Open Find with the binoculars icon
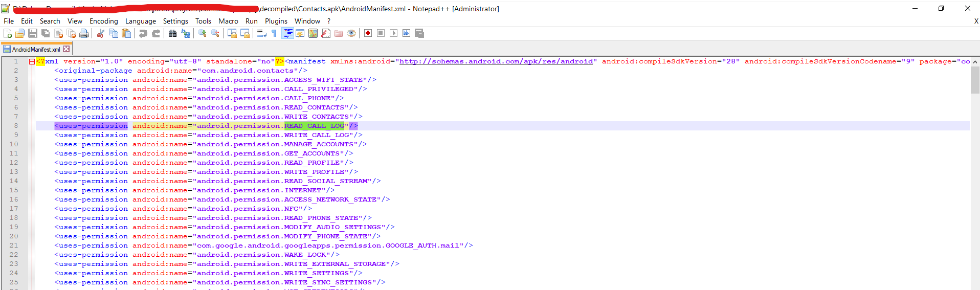The width and height of the screenshot is (980, 290). (172, 34)
